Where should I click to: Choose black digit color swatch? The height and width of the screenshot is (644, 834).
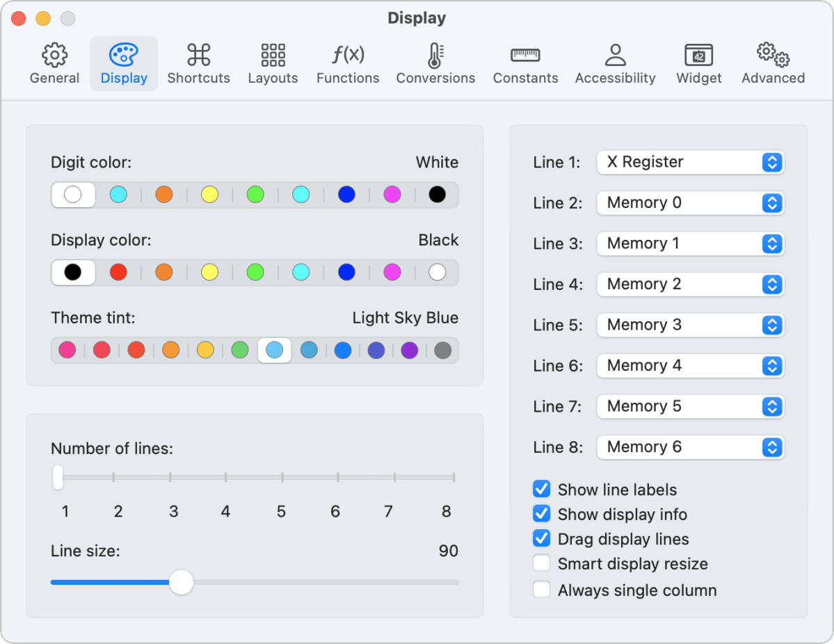[438, 195]
